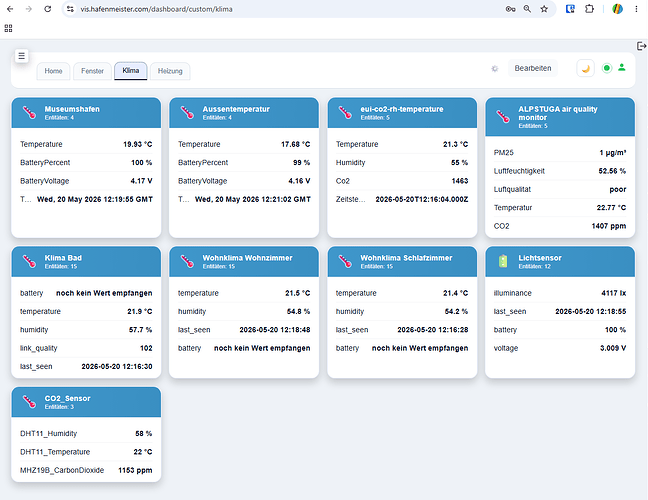Switch to the Fenster tab
The image size is (648, 500).
[x=92, y=71]
